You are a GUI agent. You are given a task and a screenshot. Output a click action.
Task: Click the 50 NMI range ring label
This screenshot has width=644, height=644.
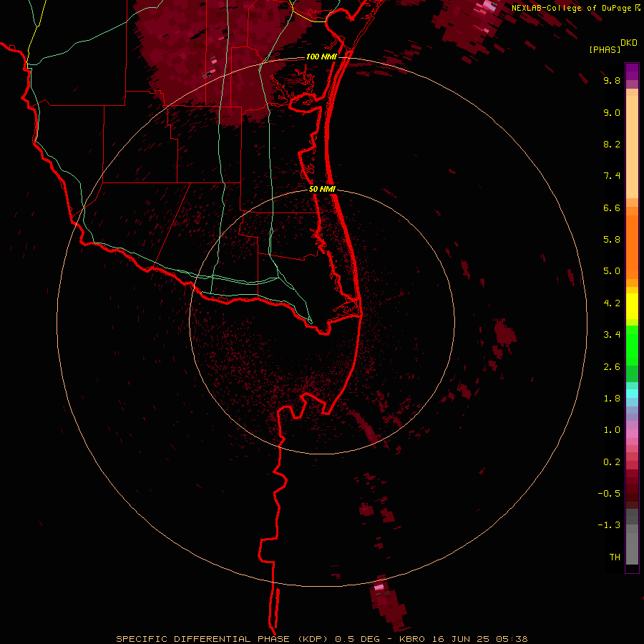[x=322, y=189]
